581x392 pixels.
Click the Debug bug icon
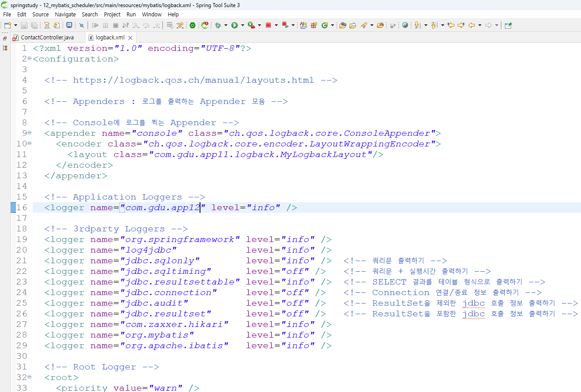[218, 25]
